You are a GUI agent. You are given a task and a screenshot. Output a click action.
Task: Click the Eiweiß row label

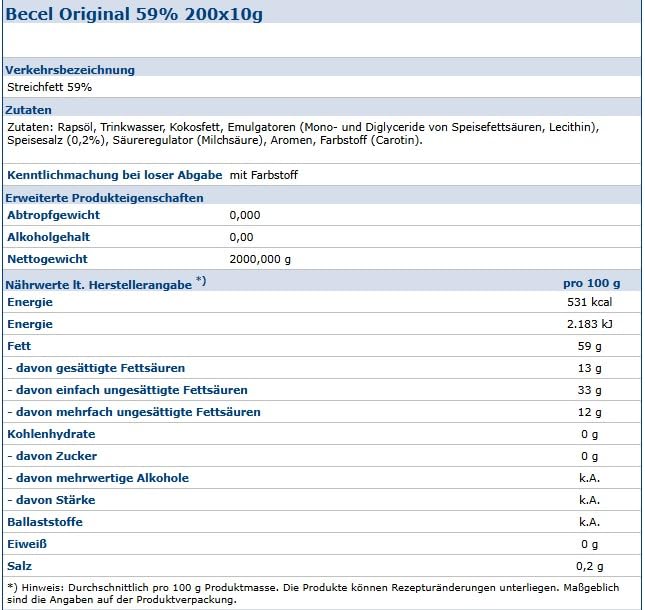27,544
